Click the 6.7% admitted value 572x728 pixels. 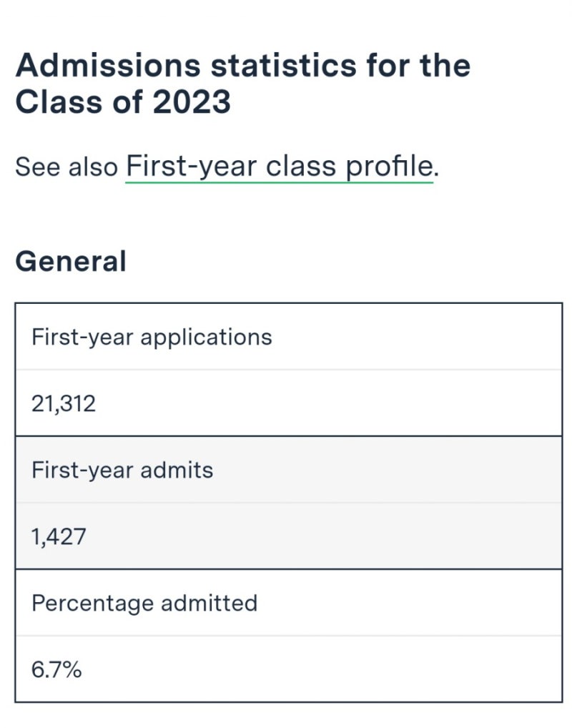(56, 670)
